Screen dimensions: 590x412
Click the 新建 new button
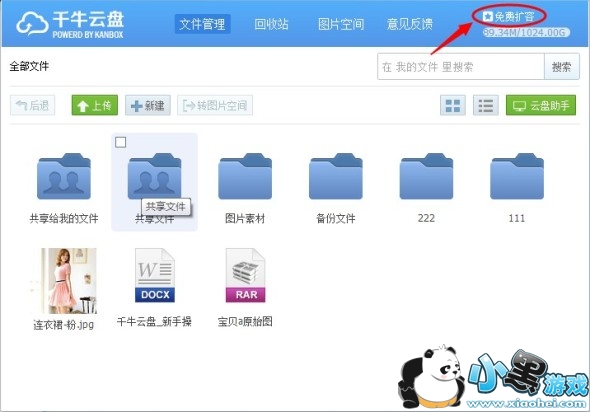(x=148, y=105)
